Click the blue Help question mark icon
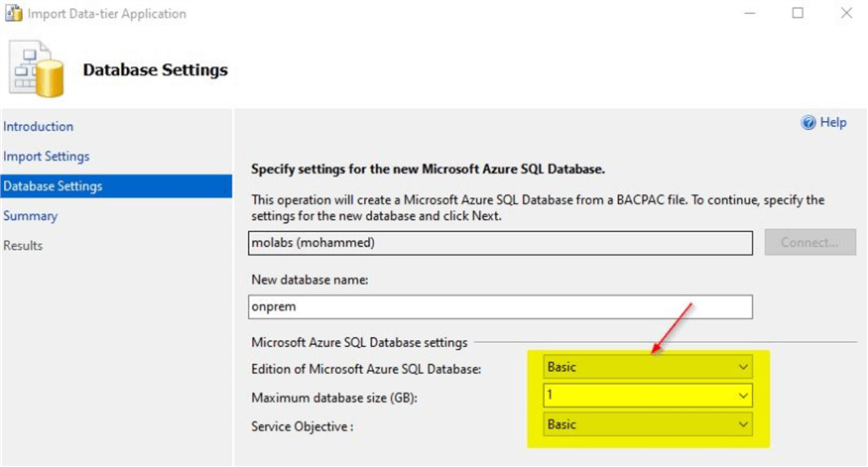Image resolution: width=868 pixels, height=467 pixels. (807, 123)
